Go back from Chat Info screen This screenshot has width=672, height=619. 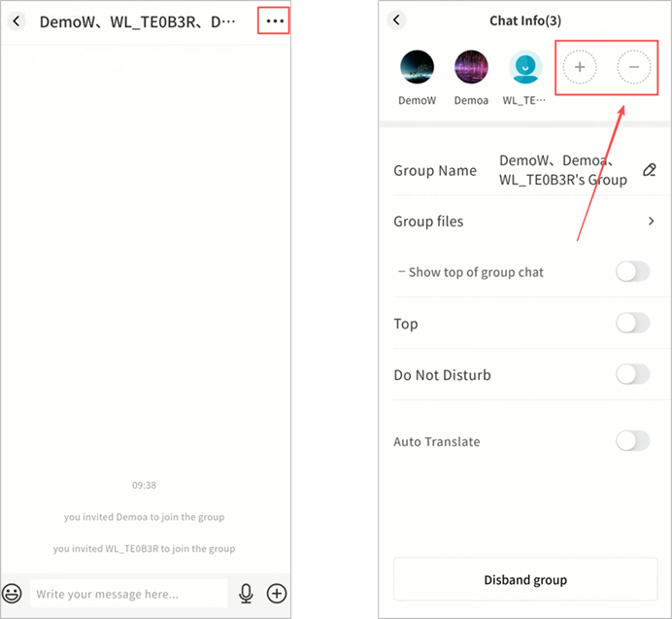tap(396, 20)
